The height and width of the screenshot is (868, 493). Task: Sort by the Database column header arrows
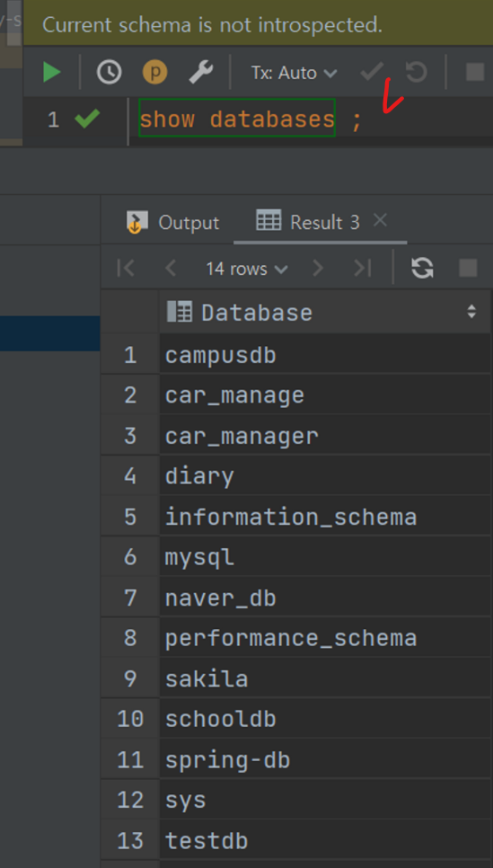click(471, 312)
